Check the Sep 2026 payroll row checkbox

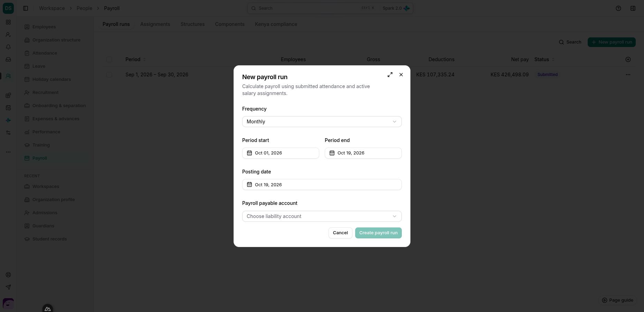coord(109,75)
